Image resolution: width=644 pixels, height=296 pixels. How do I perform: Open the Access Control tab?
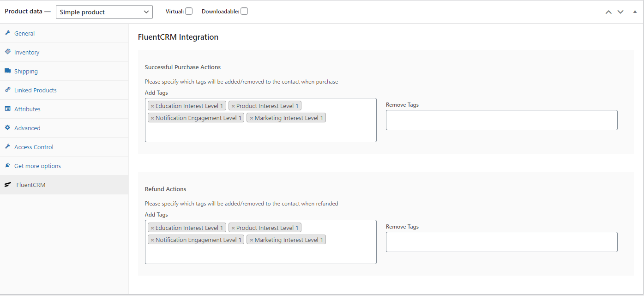point(64,147)
